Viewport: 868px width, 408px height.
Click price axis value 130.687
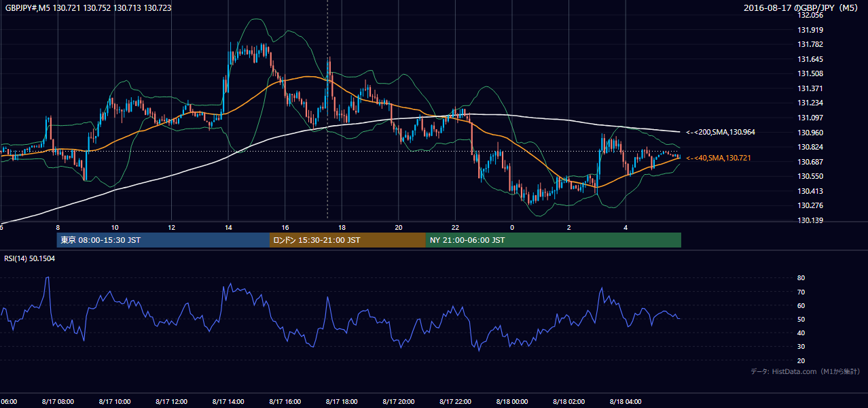(x=811, y=162)
